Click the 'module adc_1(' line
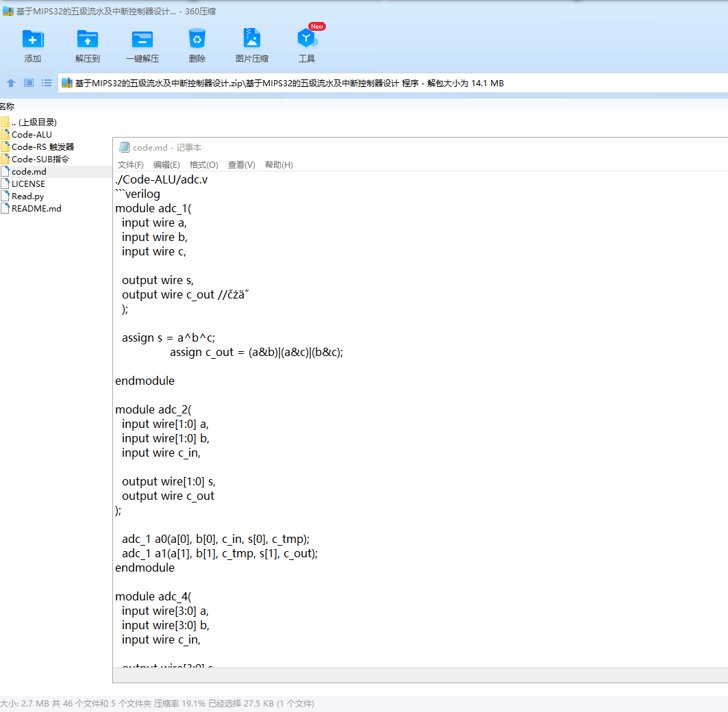The image size is (728, 712). [x=153, y=208]
